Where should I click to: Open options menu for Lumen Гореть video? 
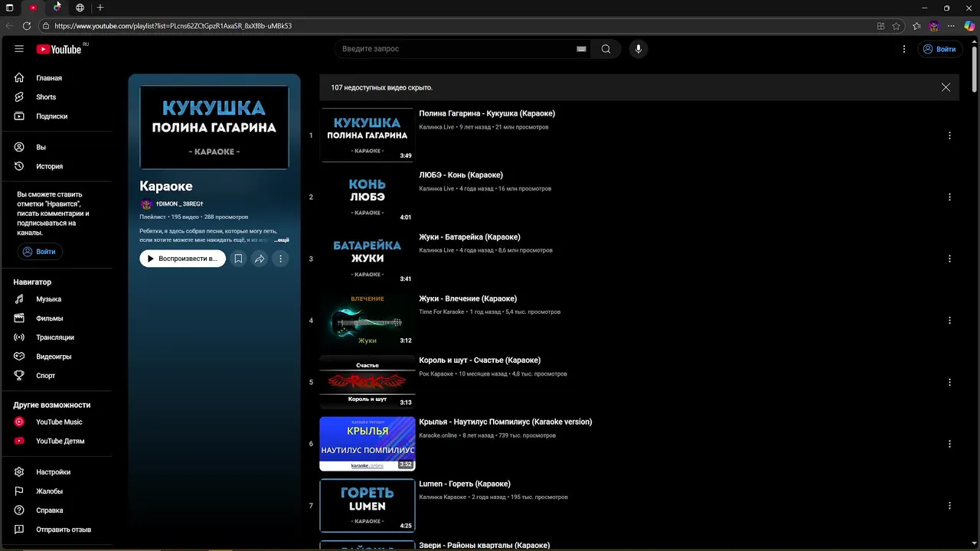coord(949,506)
